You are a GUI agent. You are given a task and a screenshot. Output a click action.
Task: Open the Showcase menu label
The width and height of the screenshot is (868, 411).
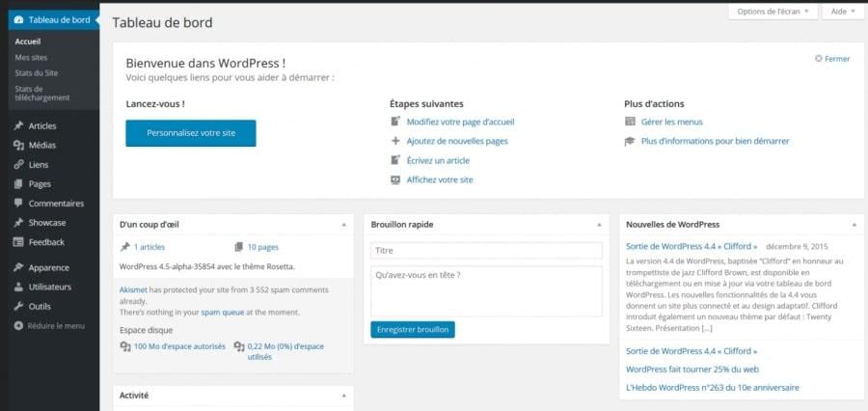coord(47,223)
